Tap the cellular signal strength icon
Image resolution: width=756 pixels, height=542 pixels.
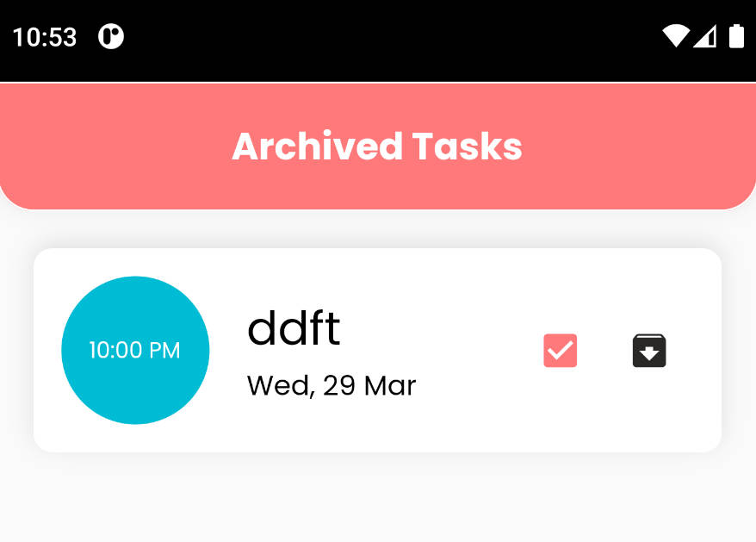coord(705,35)
